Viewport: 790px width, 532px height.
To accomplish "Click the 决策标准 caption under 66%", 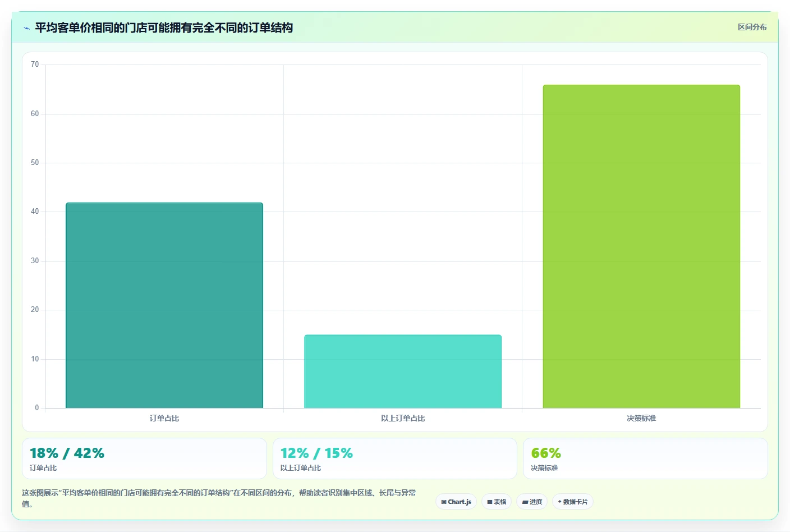I will 544,468.
